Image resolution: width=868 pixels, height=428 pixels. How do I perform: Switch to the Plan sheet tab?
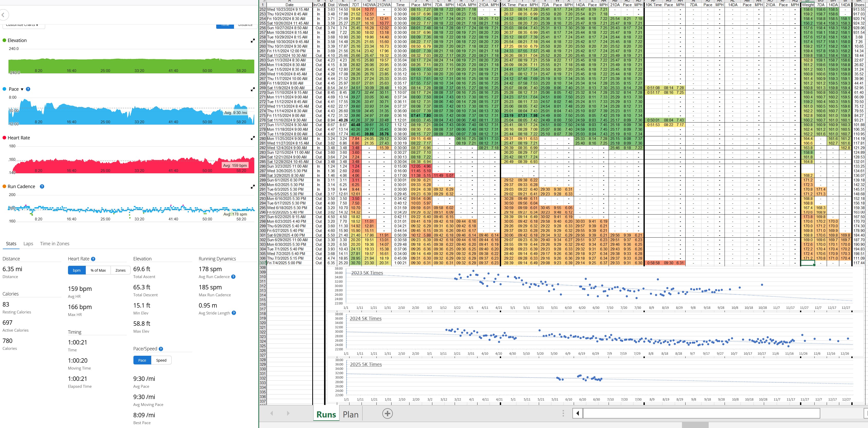tap(350, 414)
